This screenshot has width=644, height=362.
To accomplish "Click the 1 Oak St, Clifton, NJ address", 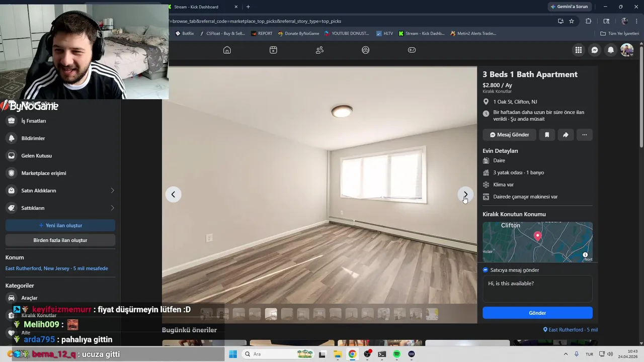I will [x=515, y=102].
